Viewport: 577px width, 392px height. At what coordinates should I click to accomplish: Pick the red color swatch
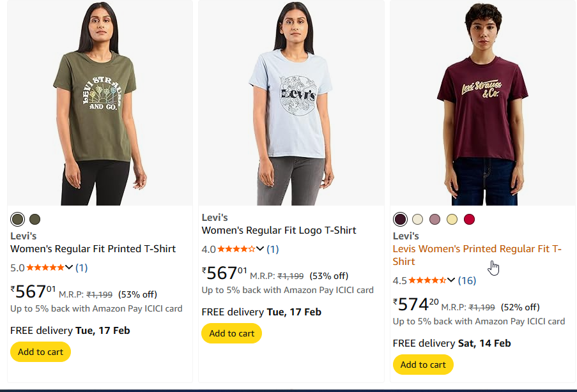click(x=470, y=220)
